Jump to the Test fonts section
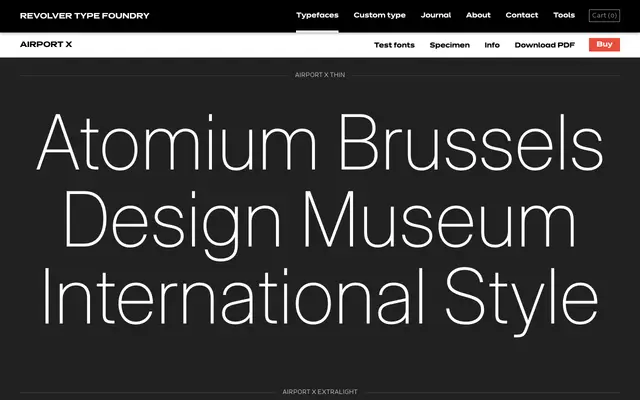The width and height of the screenshot is (640, 400). click(x=394, y=45)
